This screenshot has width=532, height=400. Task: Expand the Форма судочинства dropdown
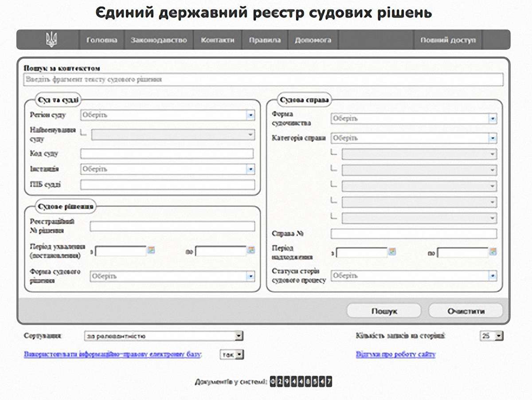coord(414,118)
